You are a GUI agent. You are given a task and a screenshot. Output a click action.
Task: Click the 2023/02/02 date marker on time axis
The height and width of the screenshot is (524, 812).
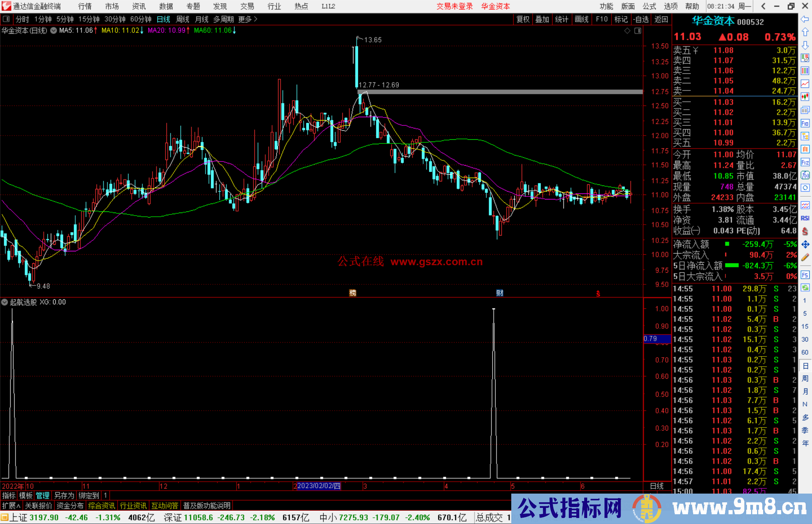tap(319, 486)
